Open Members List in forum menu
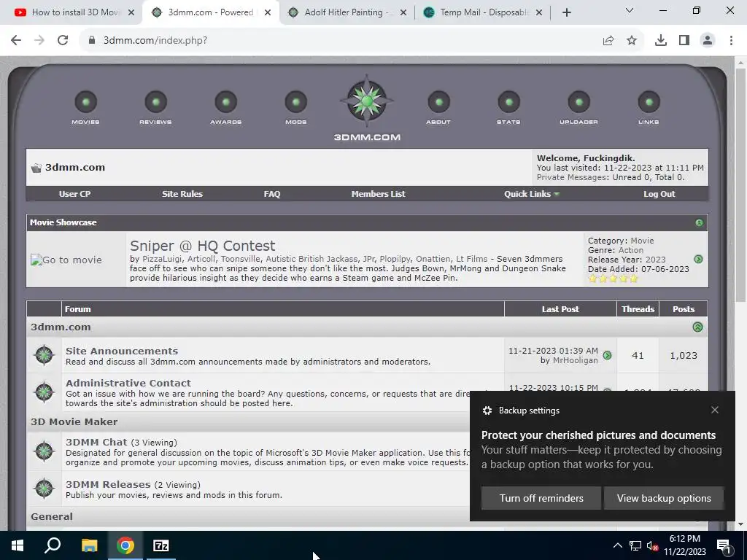747x560 pixels. click(x=379, y=194)
